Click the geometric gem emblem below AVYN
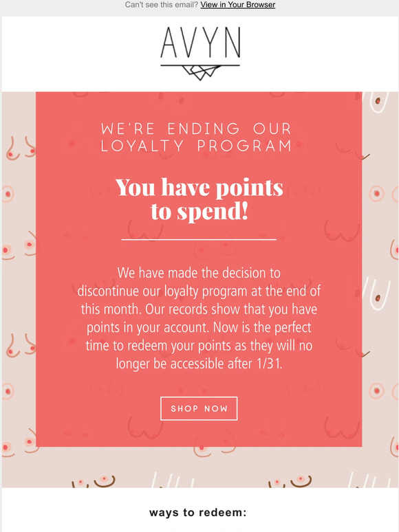 (x=200, y=73)
